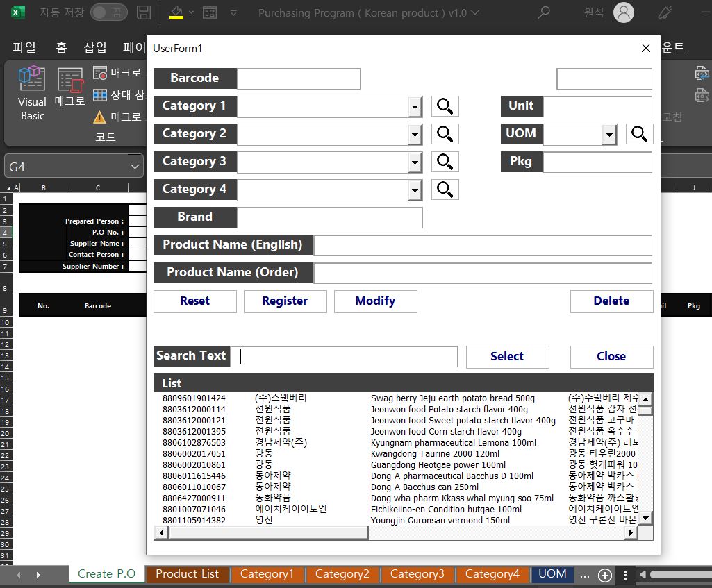Expand the UOM combo box
The image size is (712, 588).
point(609,135)
